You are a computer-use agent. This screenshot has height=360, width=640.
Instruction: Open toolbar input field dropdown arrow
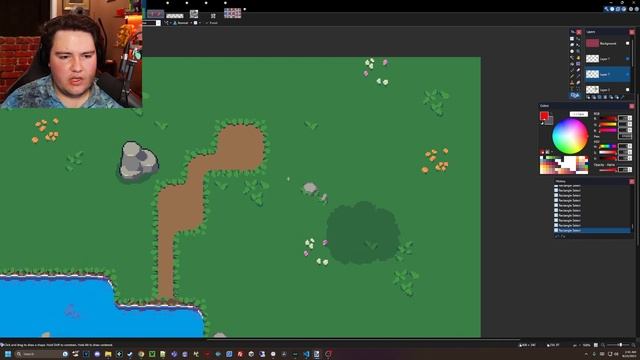point(158,23)
